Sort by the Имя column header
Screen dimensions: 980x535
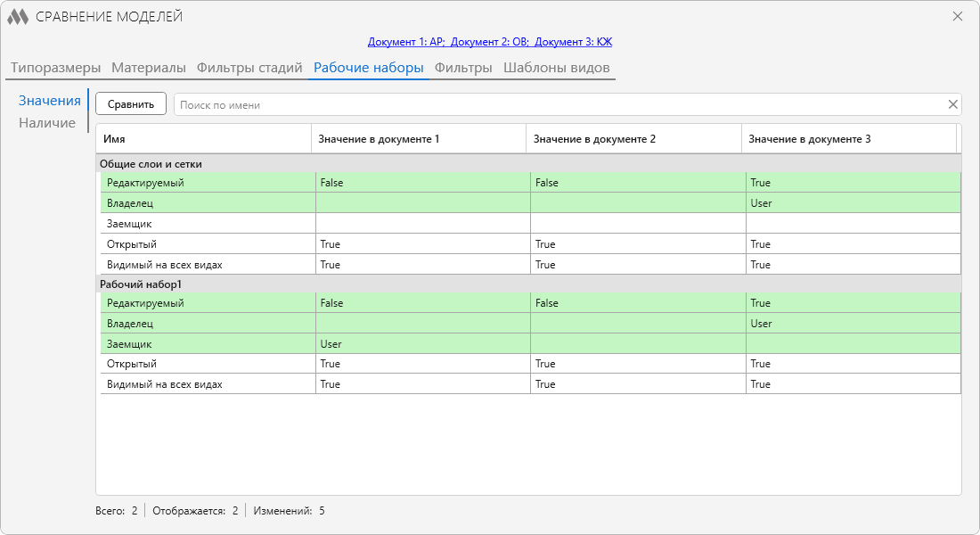[204, 139]
